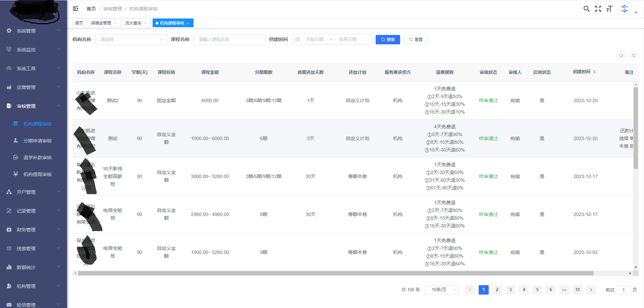Click the 系统工具 toolbox icon
Screen dimensions: 644x308
[9, 68]
